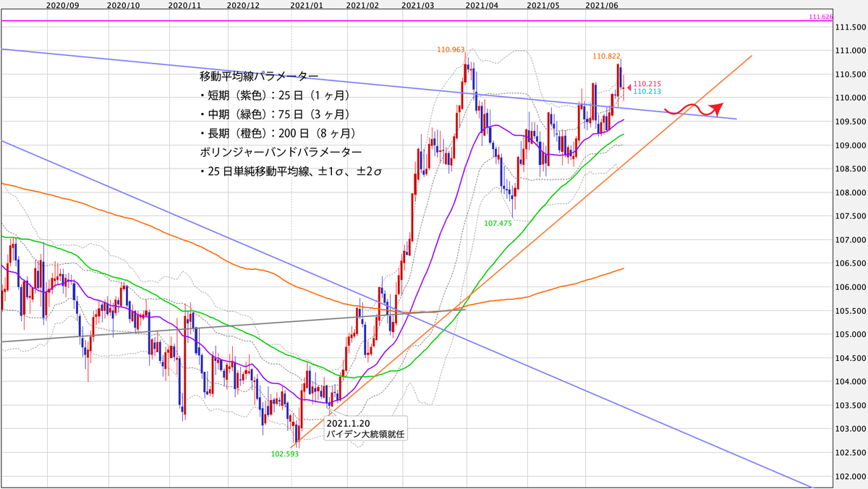This screenshot has width=868, height=489.
Task: Click the 110.822 high price label
Action: [x=606, y=56]
